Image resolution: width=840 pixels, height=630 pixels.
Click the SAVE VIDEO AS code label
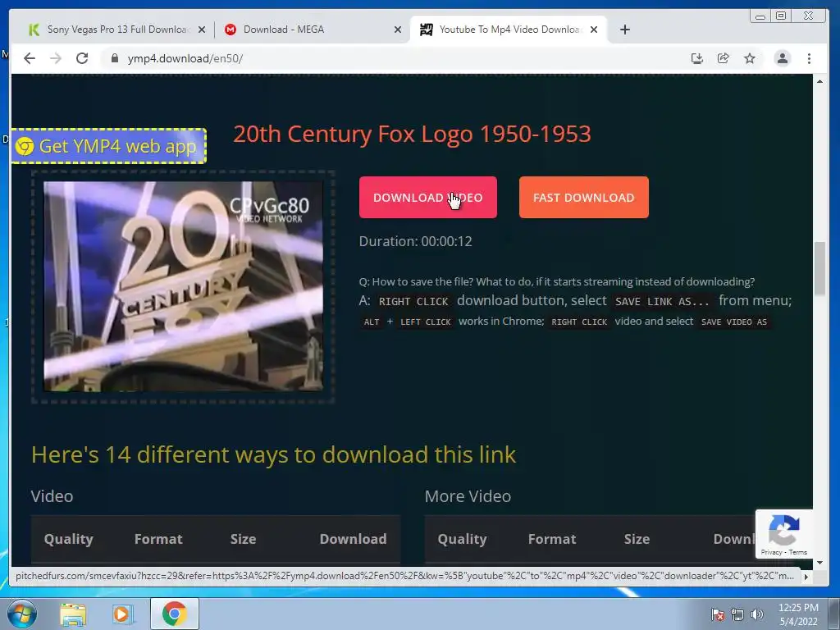(734, 322)
